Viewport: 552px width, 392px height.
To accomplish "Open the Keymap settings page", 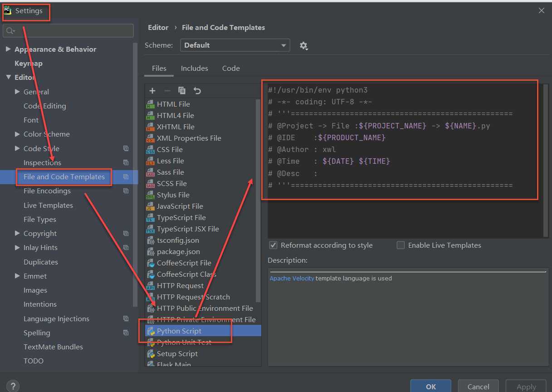I will (x=29, y=64).
